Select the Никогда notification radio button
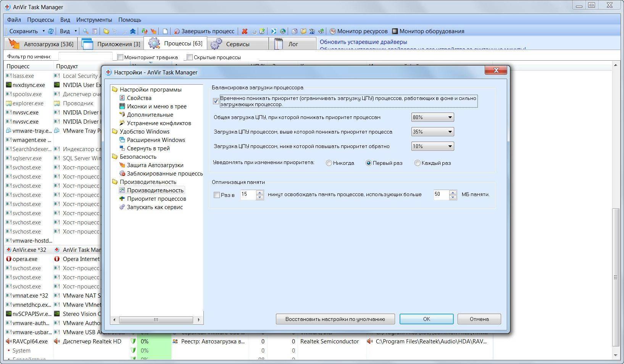The width and height of the screenshot is (624, 364). click(x=329, y=163)
